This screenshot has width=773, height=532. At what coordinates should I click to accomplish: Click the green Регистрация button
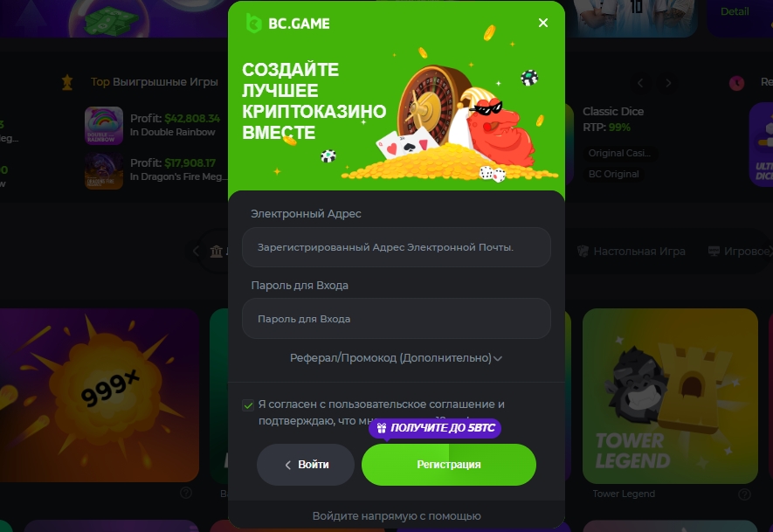[449, 465]
